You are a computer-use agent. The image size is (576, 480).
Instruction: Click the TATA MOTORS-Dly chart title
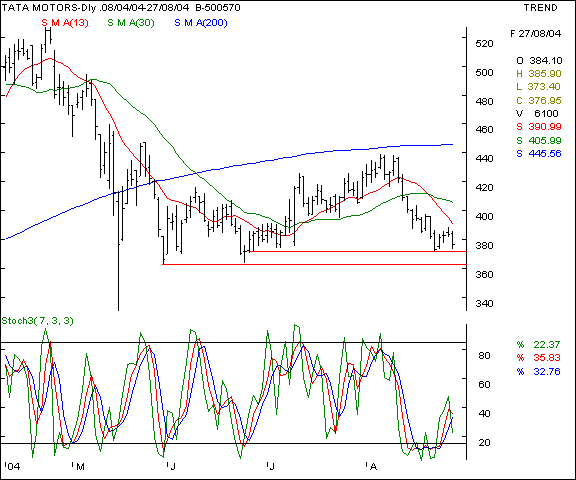point(121,7)
